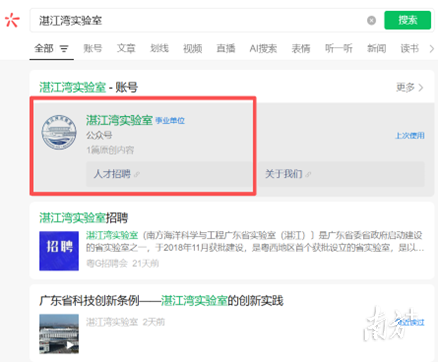Switch to the 表情 tab

[x=301, y=49]
